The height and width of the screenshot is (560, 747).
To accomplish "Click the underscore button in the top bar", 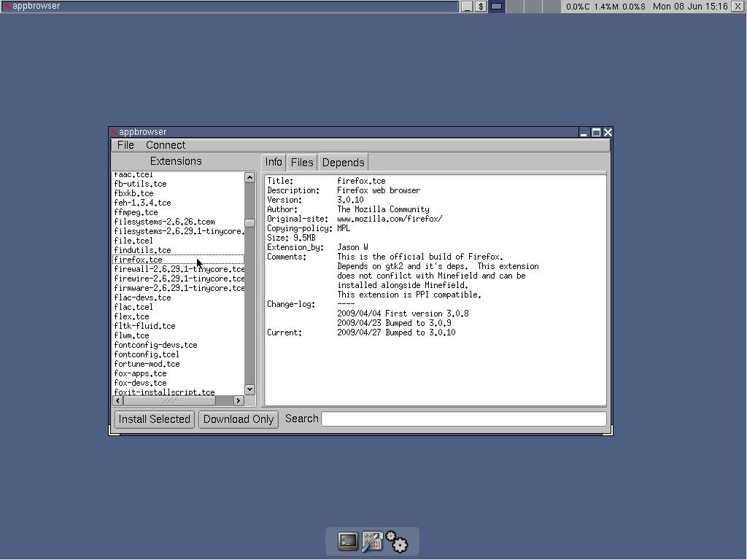I will (x=468, y=6).
